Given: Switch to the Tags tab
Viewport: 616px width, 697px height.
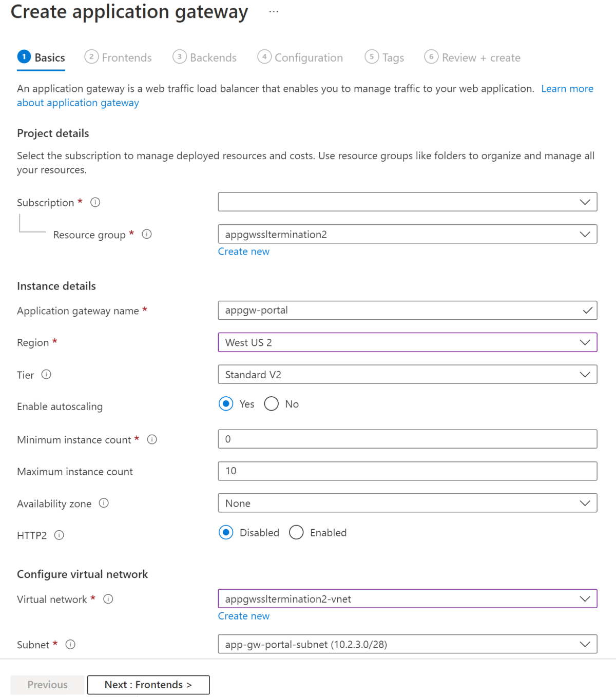Looking at the screenshot, I should click(x=384, y=57).
